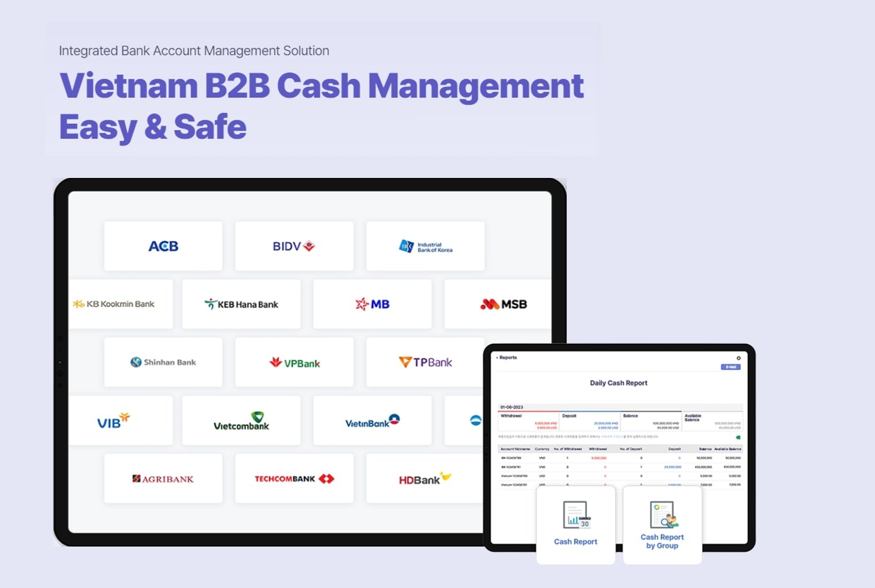The height and width of the screenshot is (588, 875).
Task: Choose the HDBank logo card
Action: tap(426, 479)
